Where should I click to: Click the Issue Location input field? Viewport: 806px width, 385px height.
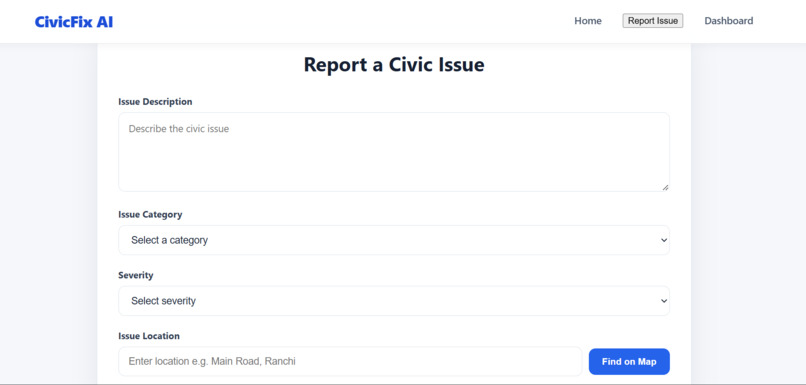click(350, 361)
